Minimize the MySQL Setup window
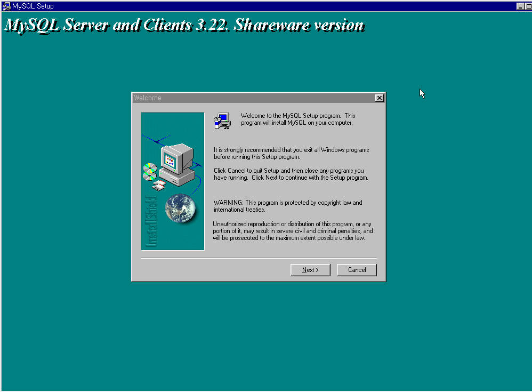 pyautogui.click(x=520, y=6)
